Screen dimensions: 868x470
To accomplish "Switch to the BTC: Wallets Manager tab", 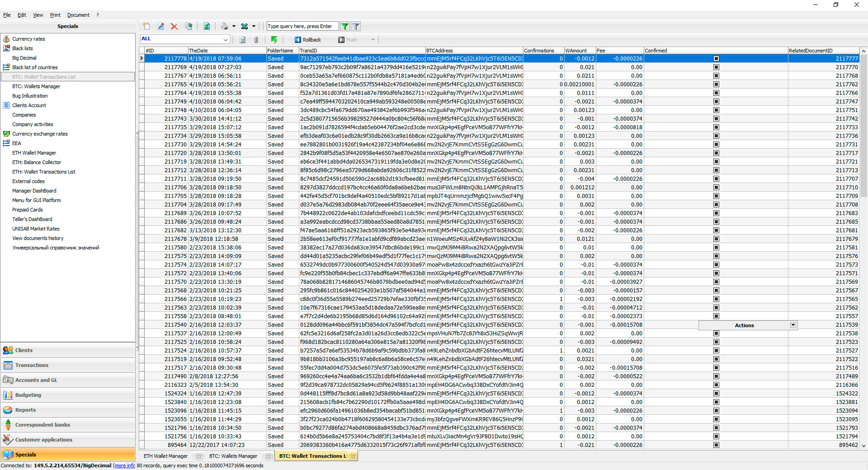I will [x=233, y=456].
